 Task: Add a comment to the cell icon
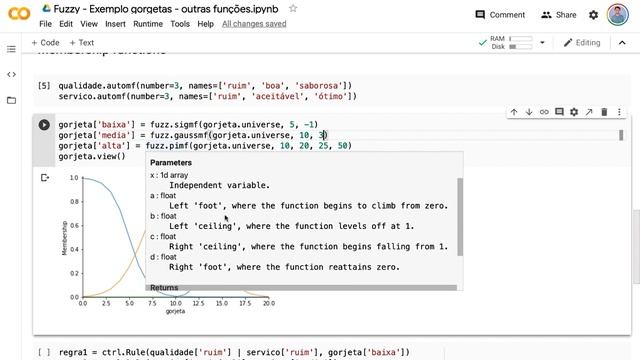coord(559,112)
